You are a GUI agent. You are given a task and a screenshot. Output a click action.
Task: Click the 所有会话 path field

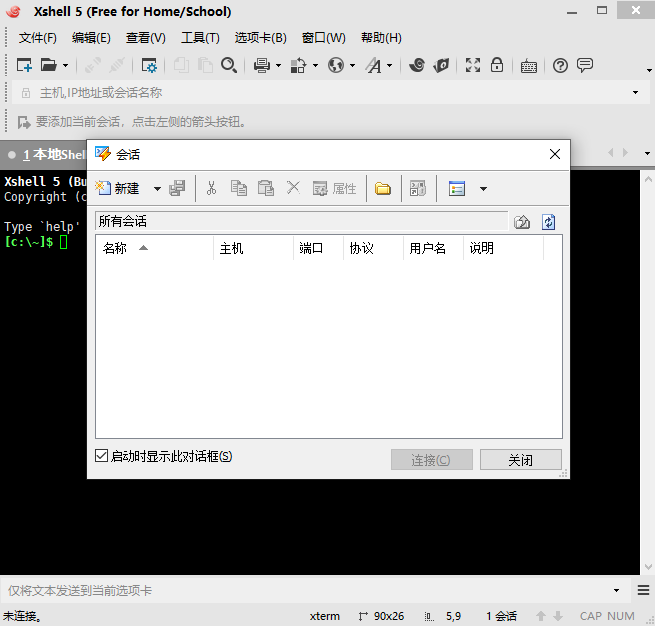(x=301, y=221)
